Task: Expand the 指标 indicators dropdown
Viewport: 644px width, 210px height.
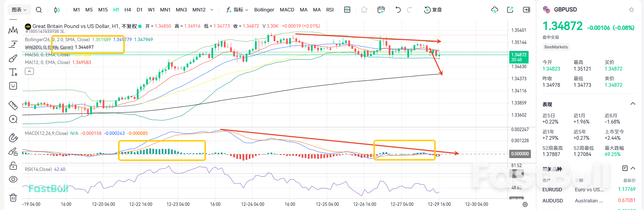Action: tap(237, 10)
